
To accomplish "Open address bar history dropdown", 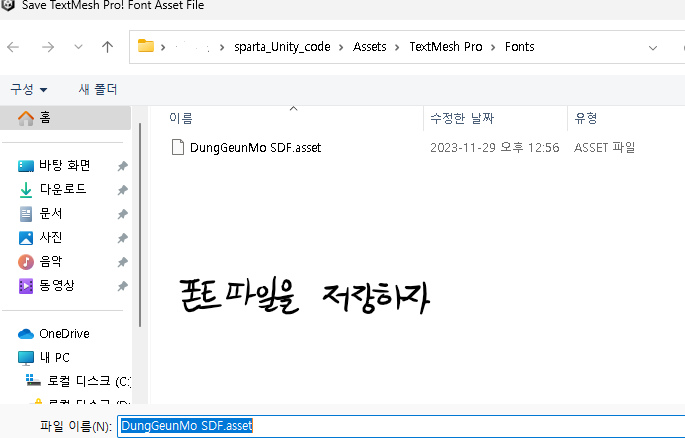I will click(x=653, y=48).
